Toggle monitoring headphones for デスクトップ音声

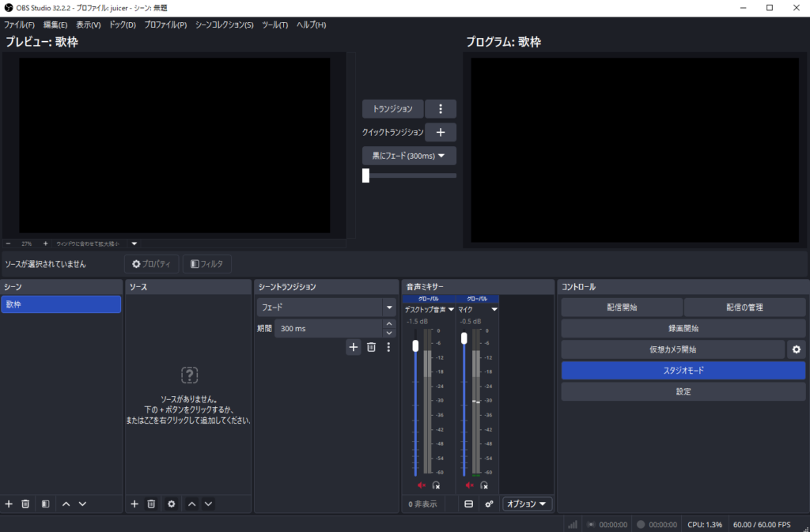436,485
